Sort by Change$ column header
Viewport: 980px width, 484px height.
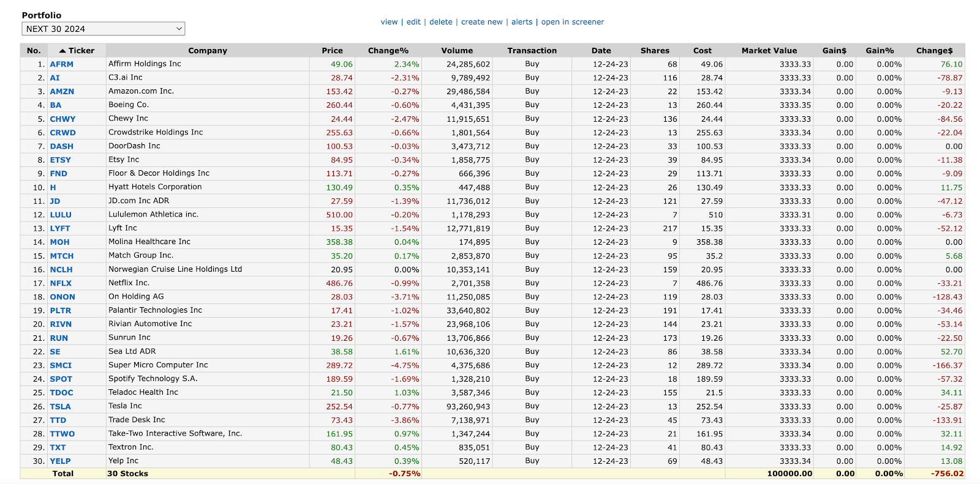(x=935, y=51)
